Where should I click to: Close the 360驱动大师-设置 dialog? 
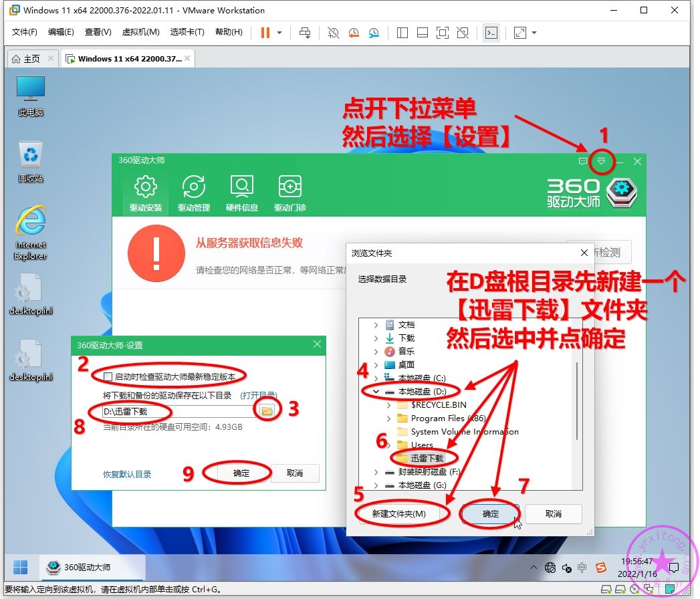[317, 344]
